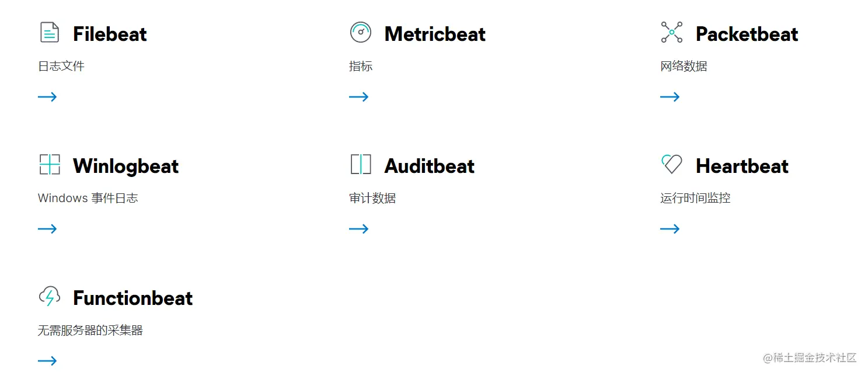Follow the arrow under Filebeat 日志文件
Image resolution: width=868 pixels, height=375 pixels.
(x=47, y=97)
